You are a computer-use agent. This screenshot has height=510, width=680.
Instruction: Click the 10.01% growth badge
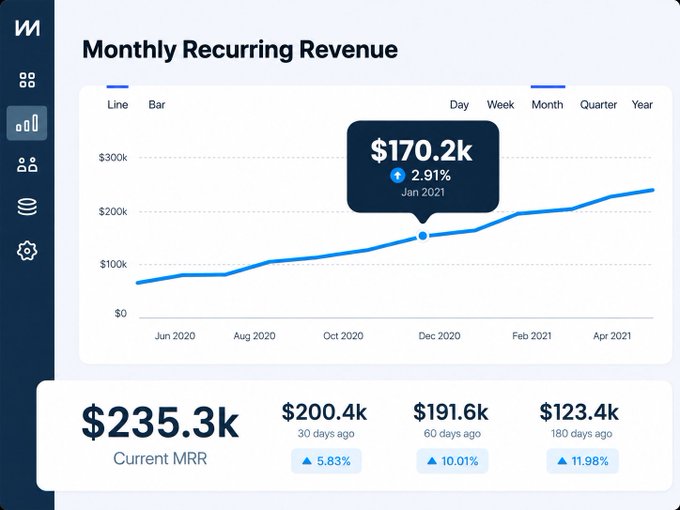click(x=452, y=461)
